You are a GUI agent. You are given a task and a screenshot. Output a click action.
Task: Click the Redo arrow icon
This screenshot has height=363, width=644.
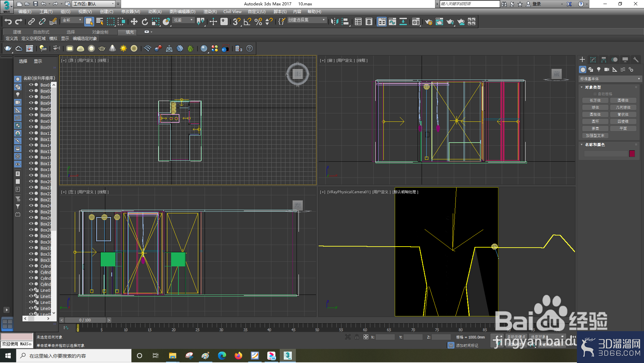click(x=19, y=22)
